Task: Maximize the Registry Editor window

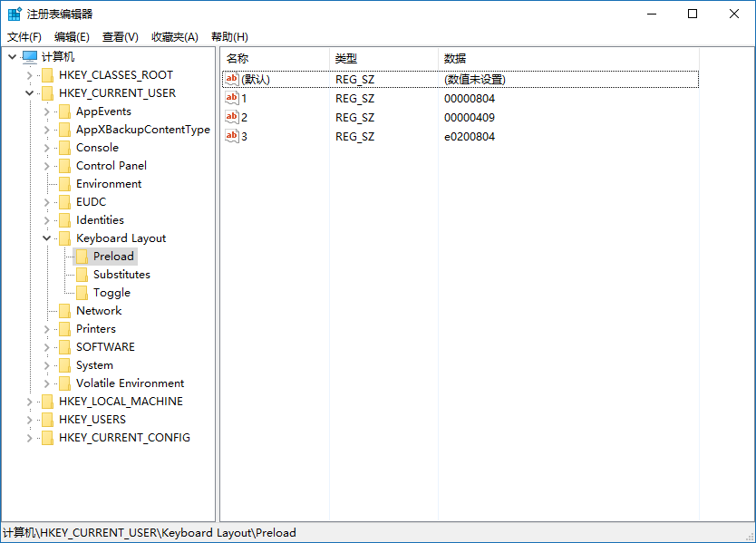Action: point(693,14)
